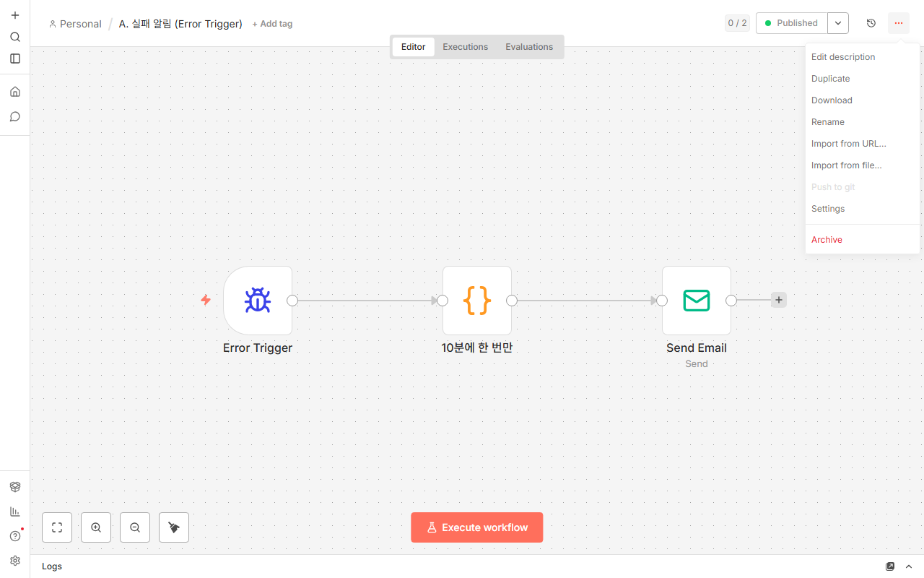Toggle the sidebar panel layout icon
This screenshot has width=924, height=578.
click(x=15, y=59)
